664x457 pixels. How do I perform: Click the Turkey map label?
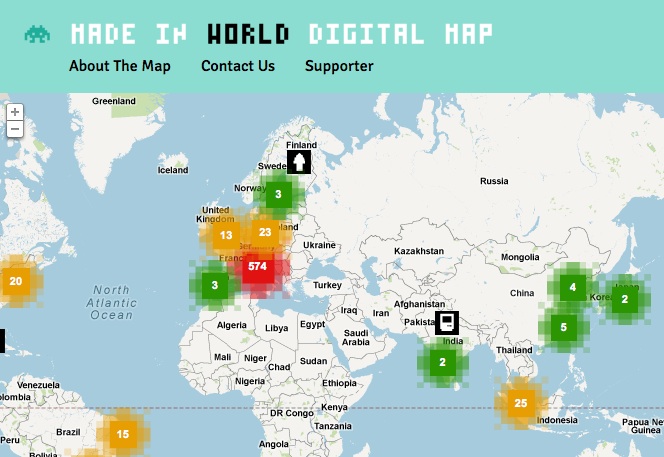tap(327, 285)
